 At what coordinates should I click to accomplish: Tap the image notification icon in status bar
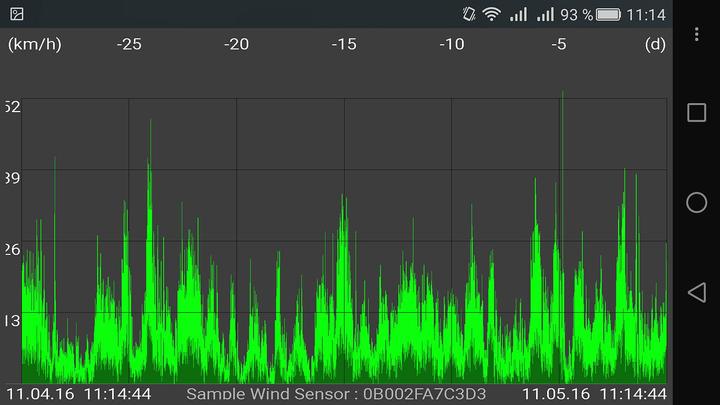(17, 14)
